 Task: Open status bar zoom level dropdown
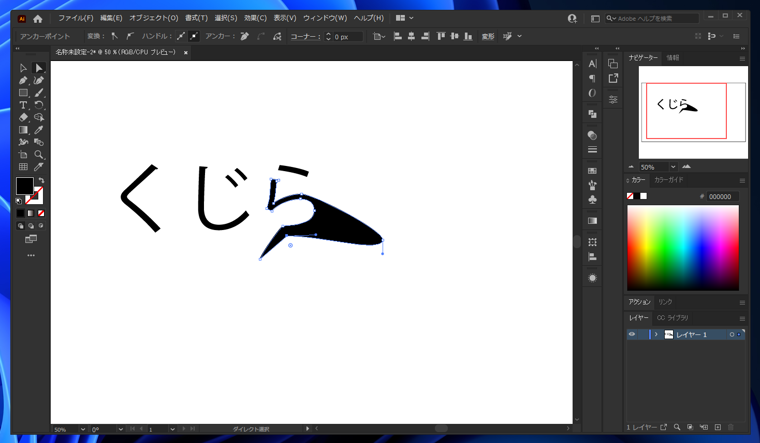pos(82,429)
